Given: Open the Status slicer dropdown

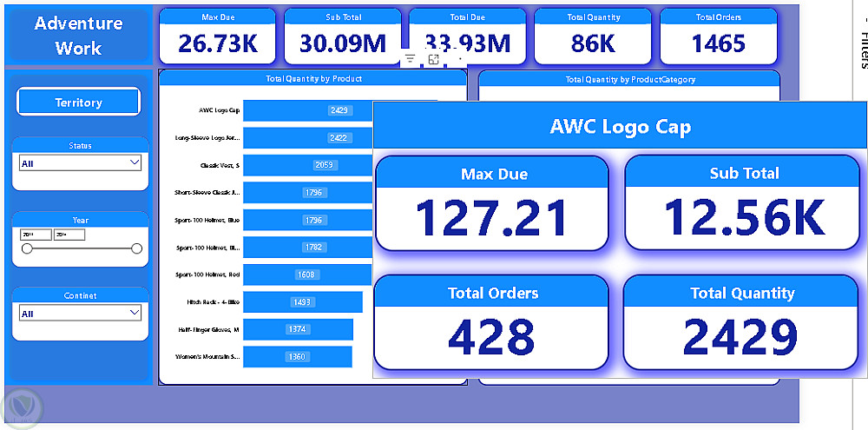Looking at the screenshot, I should [x=80, y=163].
